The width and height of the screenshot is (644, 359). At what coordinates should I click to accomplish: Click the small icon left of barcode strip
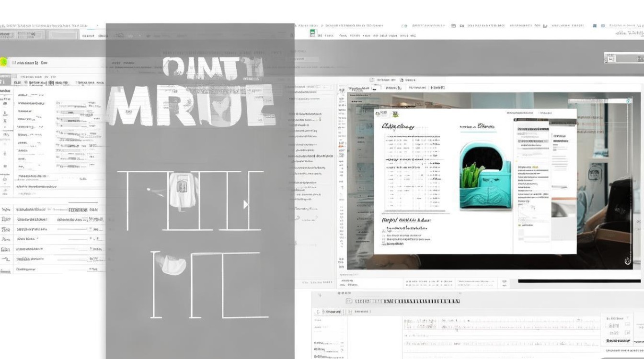[349, 301]
